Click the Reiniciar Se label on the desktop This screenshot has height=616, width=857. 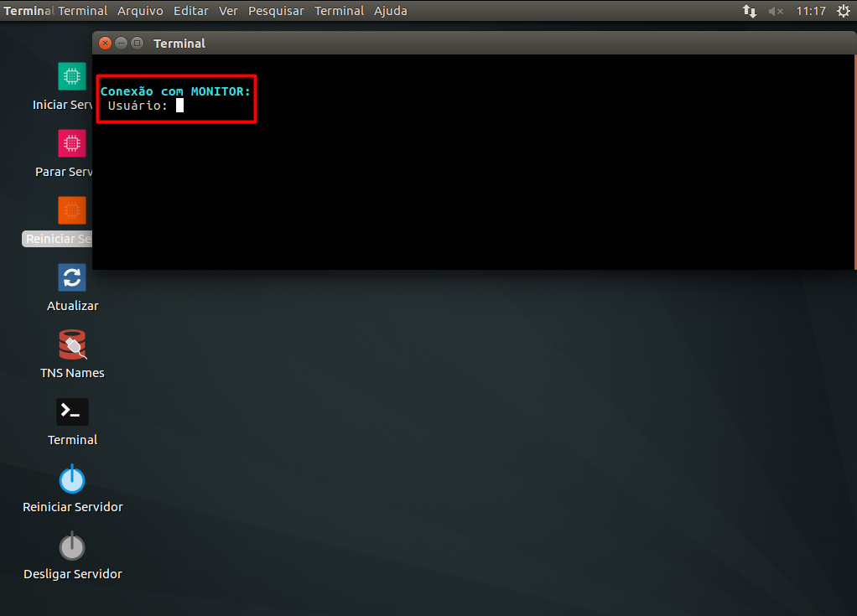58,239
